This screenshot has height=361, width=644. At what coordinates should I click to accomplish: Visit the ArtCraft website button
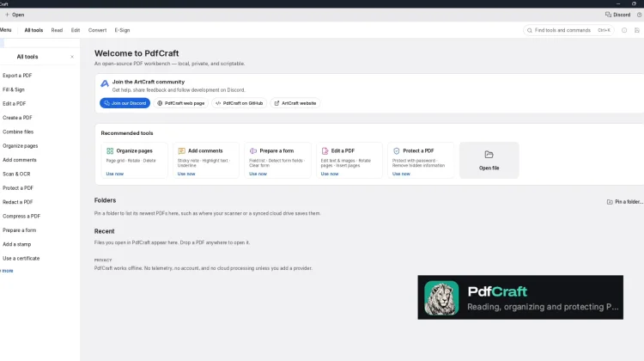(295, 103)
